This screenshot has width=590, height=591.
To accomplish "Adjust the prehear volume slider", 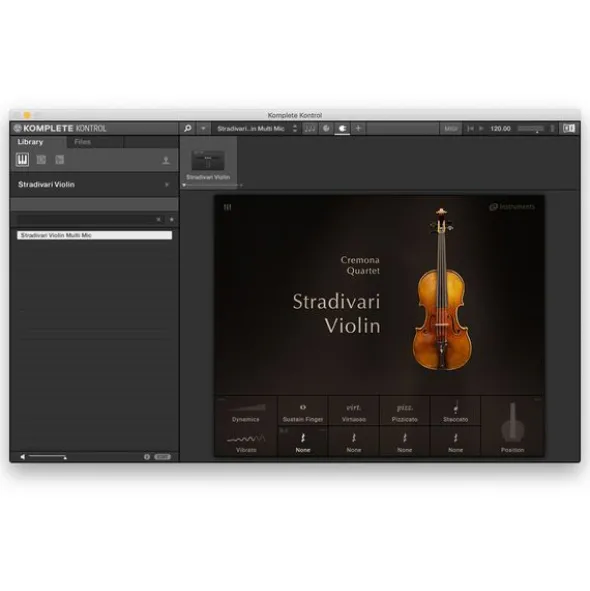I will point(47,457).
